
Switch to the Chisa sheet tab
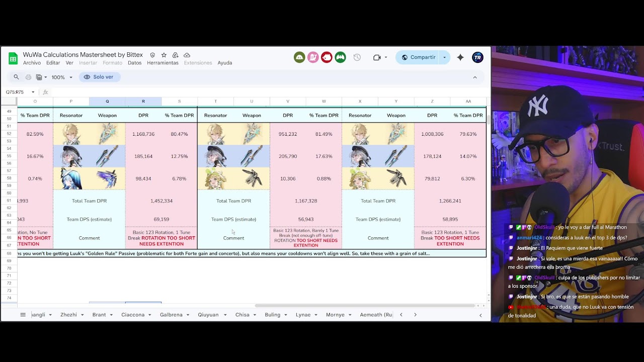[242, 315]
